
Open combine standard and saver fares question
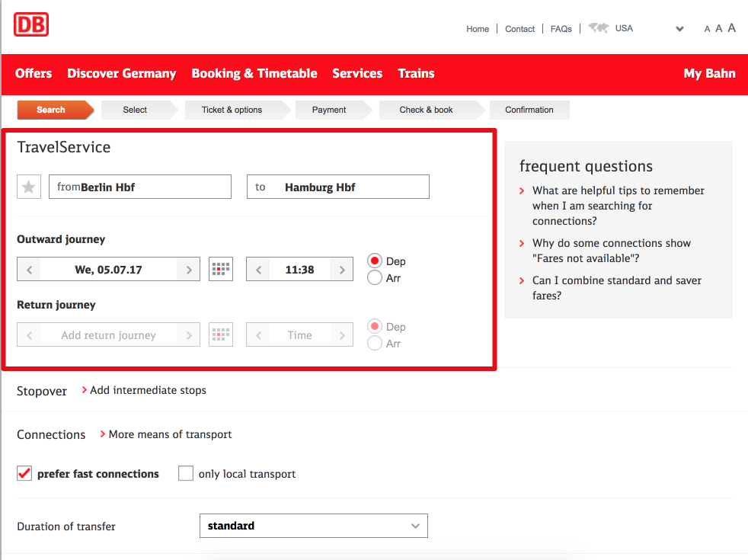617,288
